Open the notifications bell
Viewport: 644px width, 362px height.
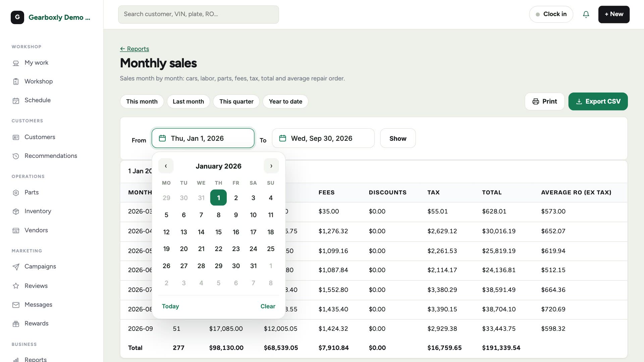(586, 14)
